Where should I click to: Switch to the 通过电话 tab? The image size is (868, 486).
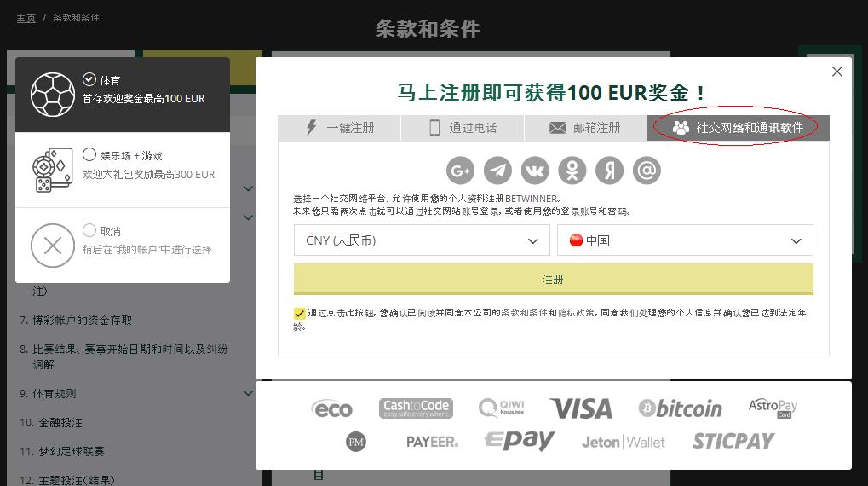point(463,128)
